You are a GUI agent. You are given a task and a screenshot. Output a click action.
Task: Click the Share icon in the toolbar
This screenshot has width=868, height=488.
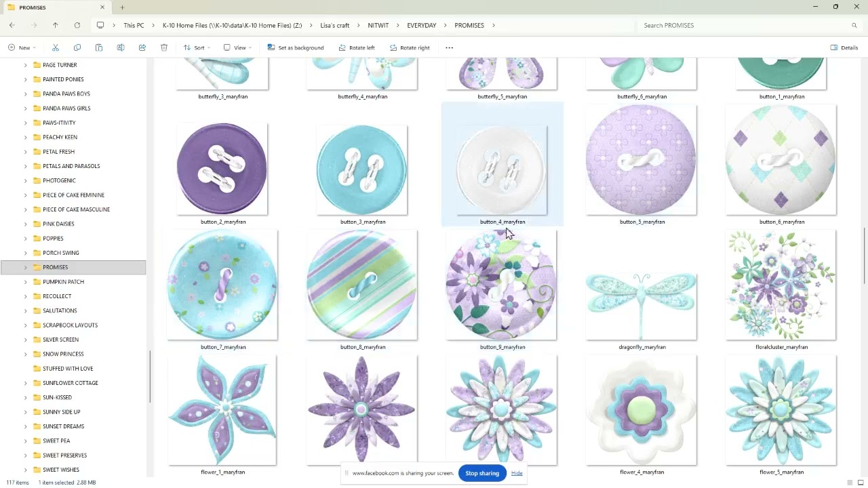pyautogui.click(x=142, y=47)
